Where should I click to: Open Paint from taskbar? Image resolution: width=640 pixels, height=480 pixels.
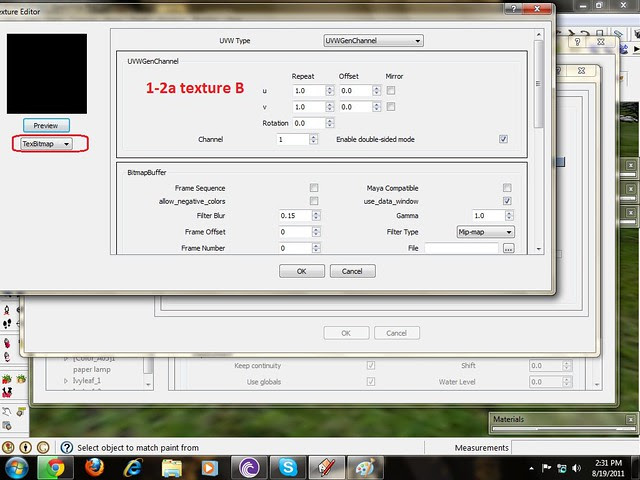(365, 468)
